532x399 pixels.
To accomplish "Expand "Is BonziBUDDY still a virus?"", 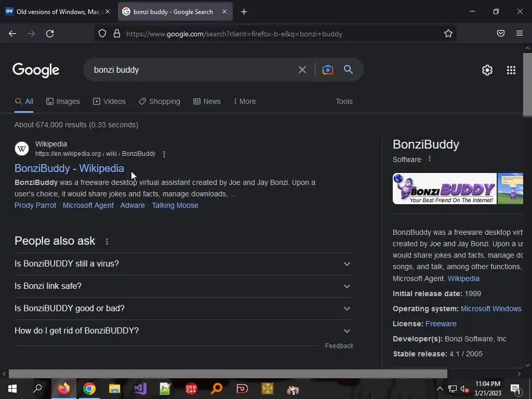I will pos(183,263).
